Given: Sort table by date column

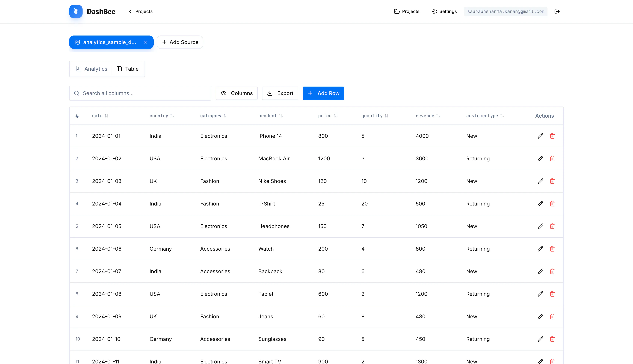Looking at the screenshot, I should 100,116.
